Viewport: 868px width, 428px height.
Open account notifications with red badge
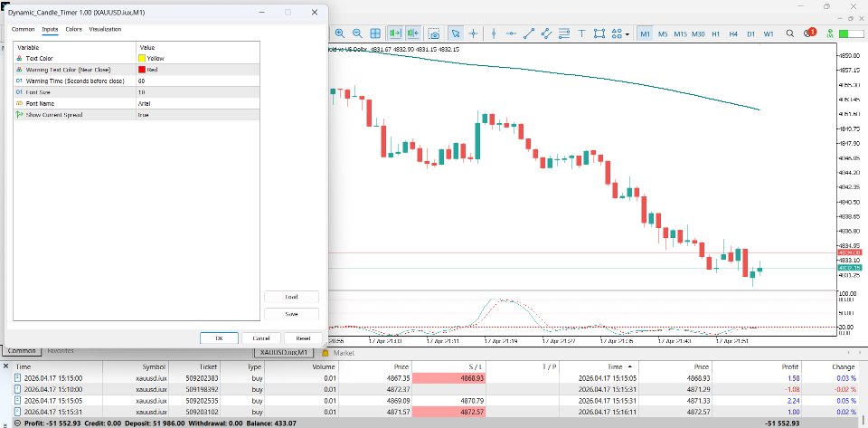pyautogui.click(x=808, y=33)
